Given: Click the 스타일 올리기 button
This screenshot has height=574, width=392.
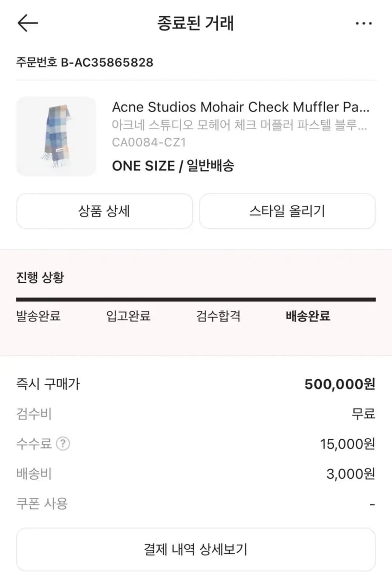Looking at the screenshot, I should (x=287, y=211).
